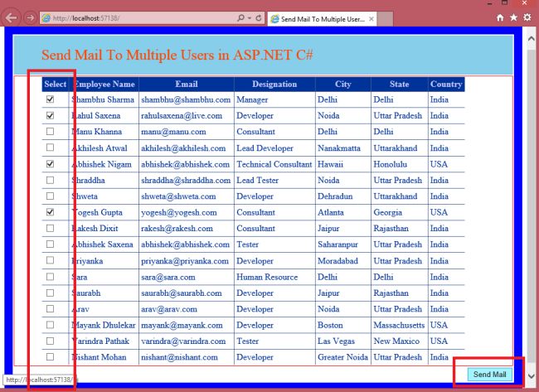Click the Massachusetts state cell

(x=399, y=325)
